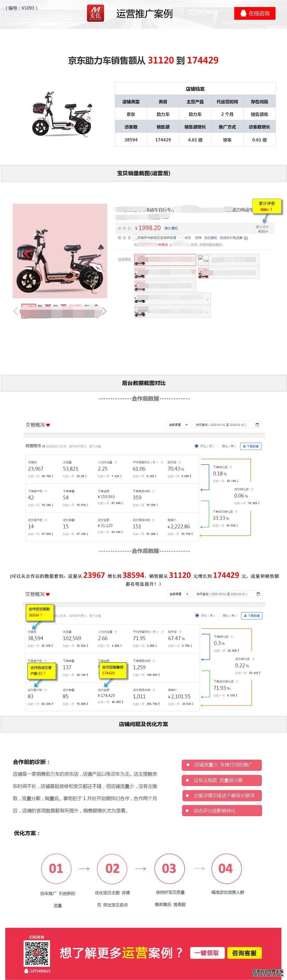Click help icon beside 下单成交转化率 showing 33.33%
This screenshot has width=287, height=980.
[236, 512]
